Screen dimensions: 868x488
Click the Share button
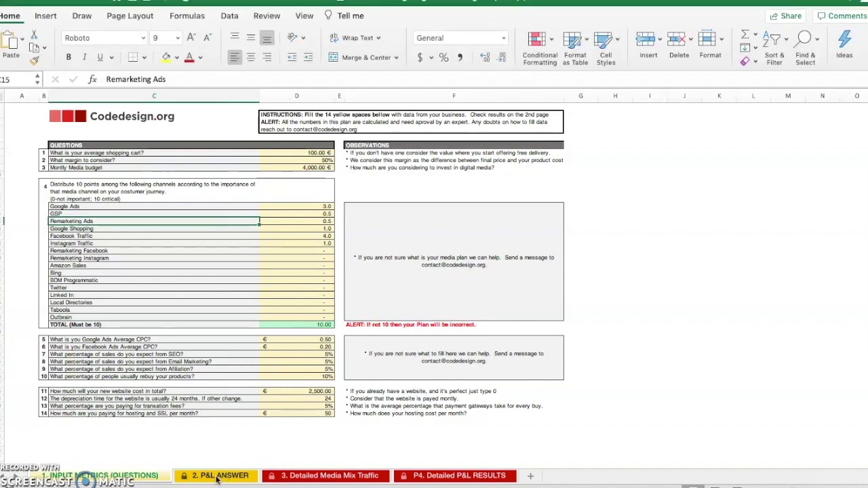click(x=785, y=16)
